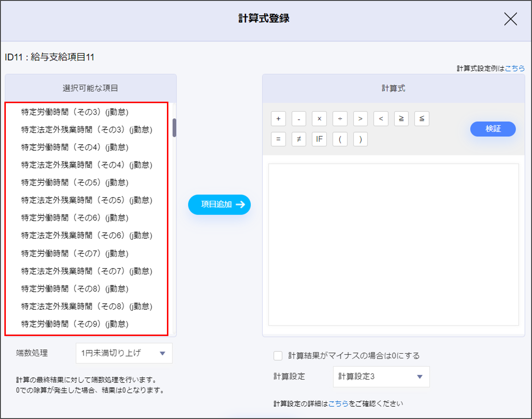Insert the minus operator
This screenshot has height=419, width=532.
299,119
